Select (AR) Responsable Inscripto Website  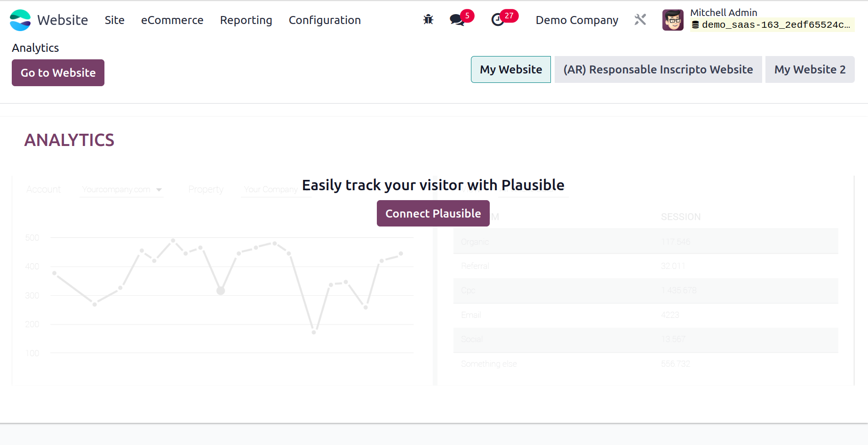click(x=658, y=70)
